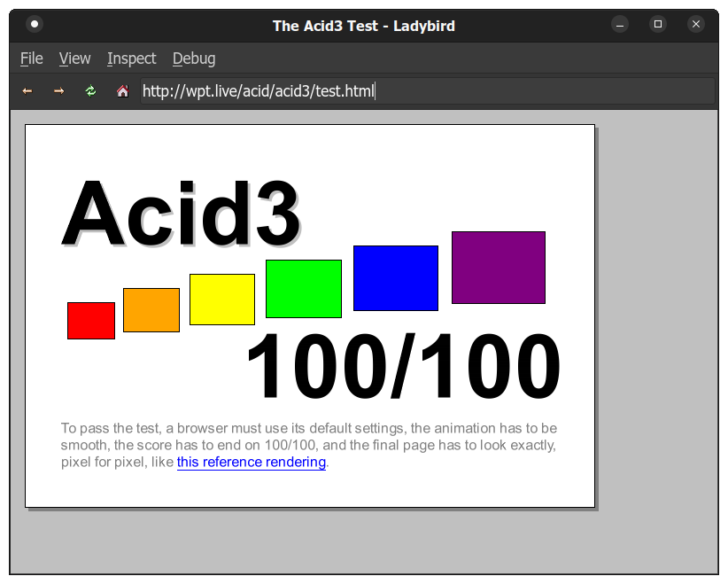Click the green rectangle on the page
The width and height of the screenshot is (728, 584).
pyautogui.click(x=303, y=288)
